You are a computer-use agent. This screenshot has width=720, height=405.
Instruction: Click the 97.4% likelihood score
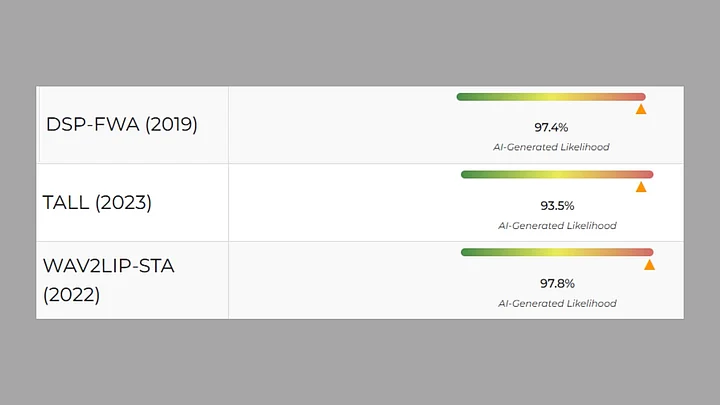point(551,128)
